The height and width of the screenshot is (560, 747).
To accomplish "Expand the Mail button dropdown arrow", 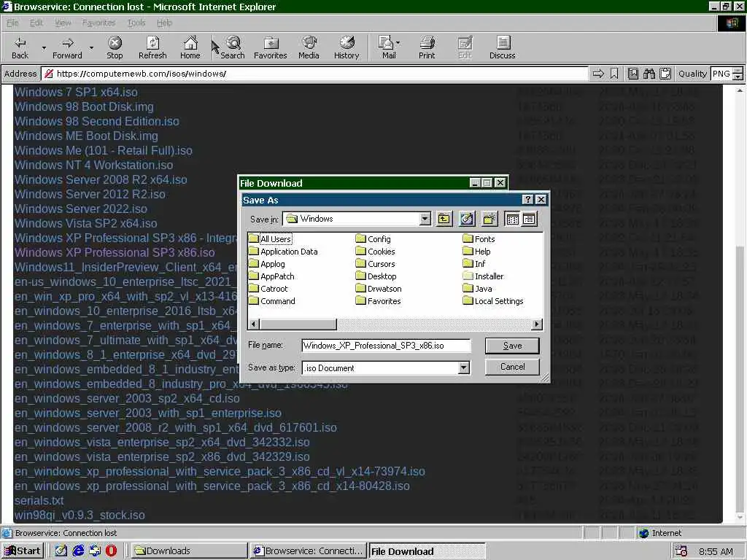I will (398, 43).
